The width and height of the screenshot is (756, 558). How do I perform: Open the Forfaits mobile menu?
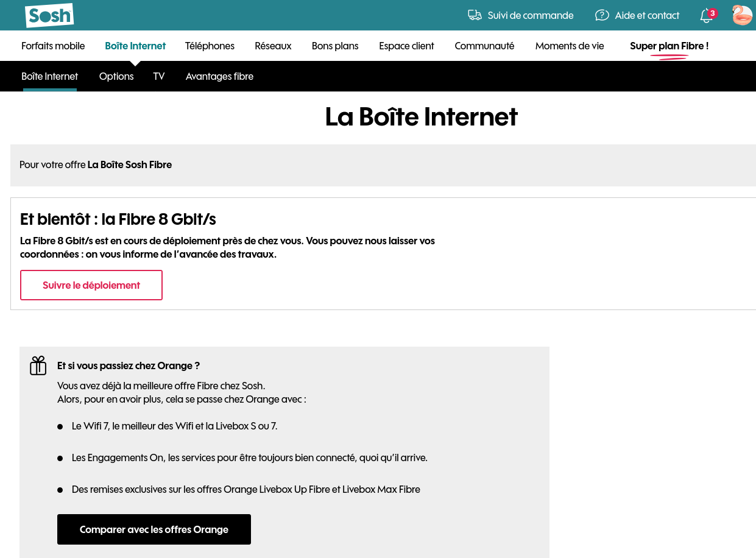53,46
